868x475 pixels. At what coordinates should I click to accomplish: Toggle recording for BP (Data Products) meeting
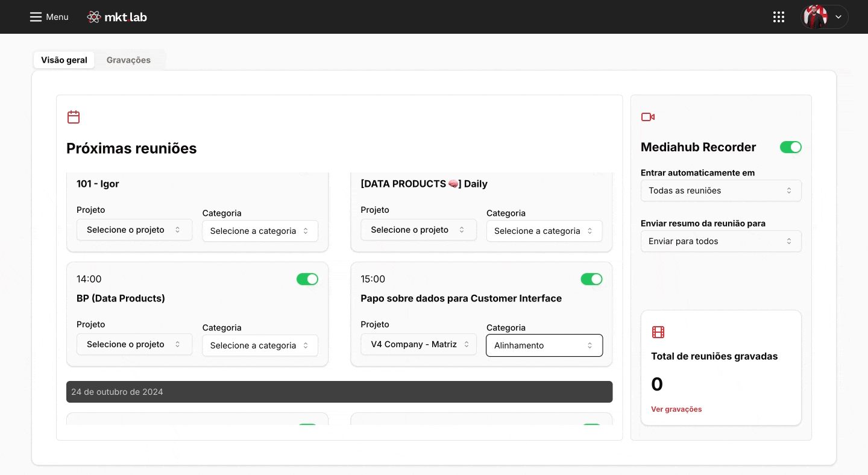tap(307, 279)
